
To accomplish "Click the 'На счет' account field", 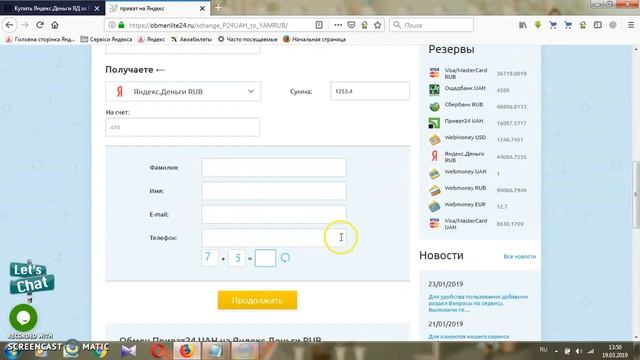I will [182, 127].
